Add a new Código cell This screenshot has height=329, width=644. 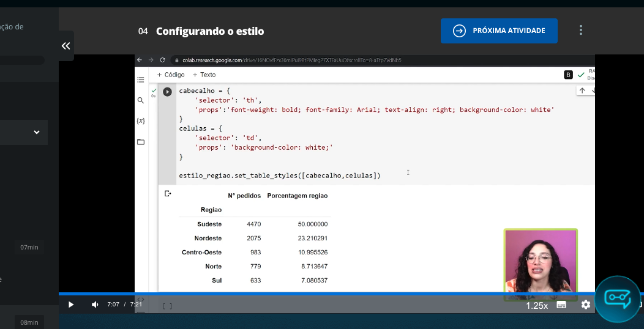(x=171, y=75)
